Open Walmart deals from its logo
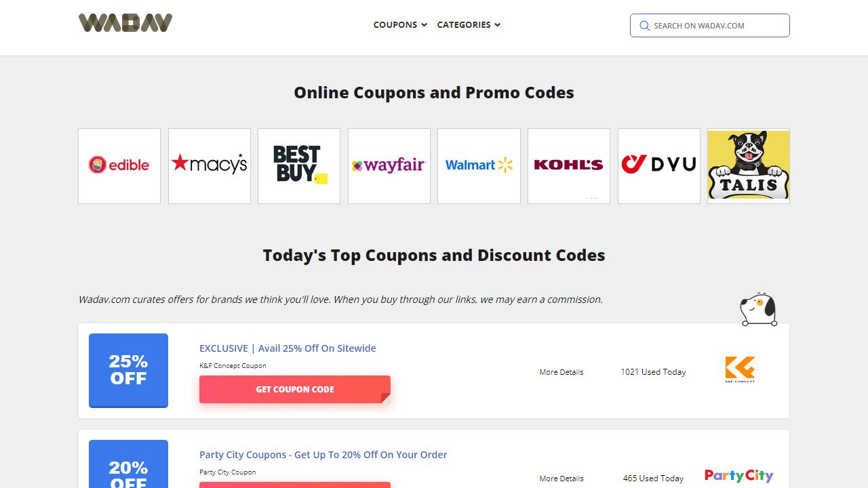Screen dimensions: 868x488 [x=479, y=165]
